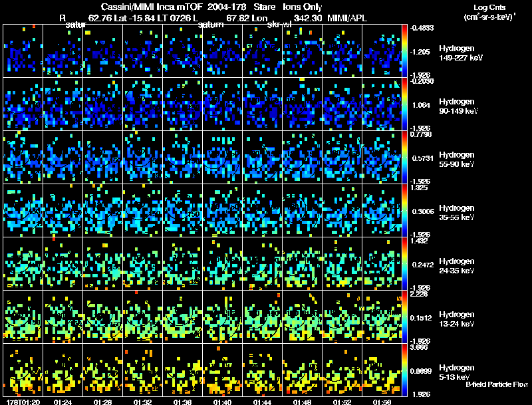Open the Hydrogen 149-227 keV image at 01:20

click(23, 51)
